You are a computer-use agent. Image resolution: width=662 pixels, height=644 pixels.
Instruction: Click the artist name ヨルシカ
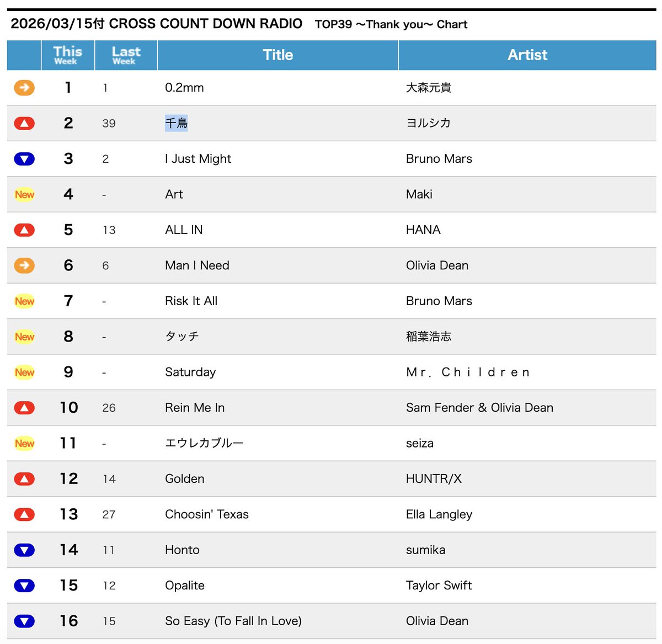(429, 123)
